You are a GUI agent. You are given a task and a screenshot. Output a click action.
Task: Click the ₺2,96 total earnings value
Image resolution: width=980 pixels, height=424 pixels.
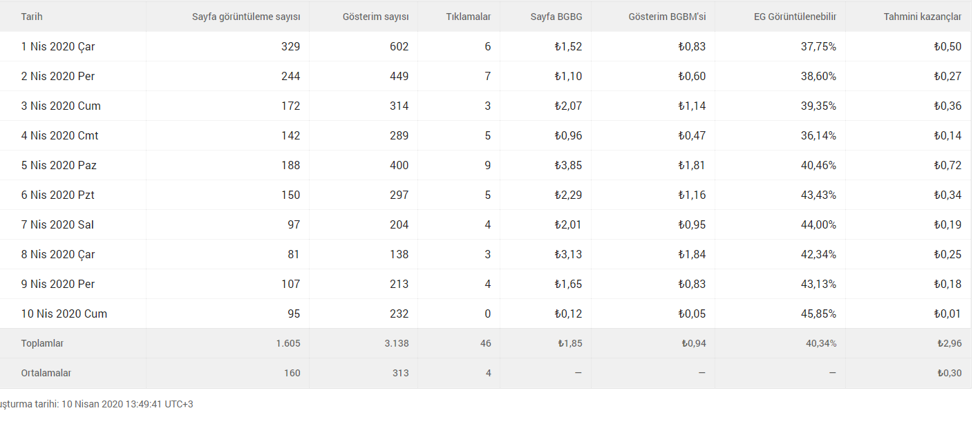[949, 343]
